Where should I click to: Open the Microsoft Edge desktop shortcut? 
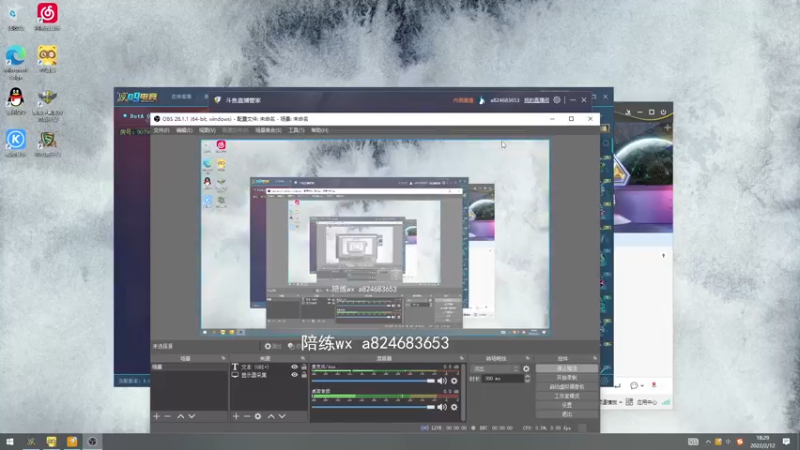16,60
